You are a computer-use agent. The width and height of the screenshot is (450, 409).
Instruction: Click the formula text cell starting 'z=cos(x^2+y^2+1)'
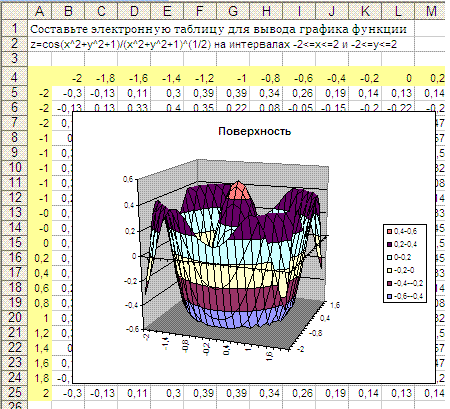221,44
